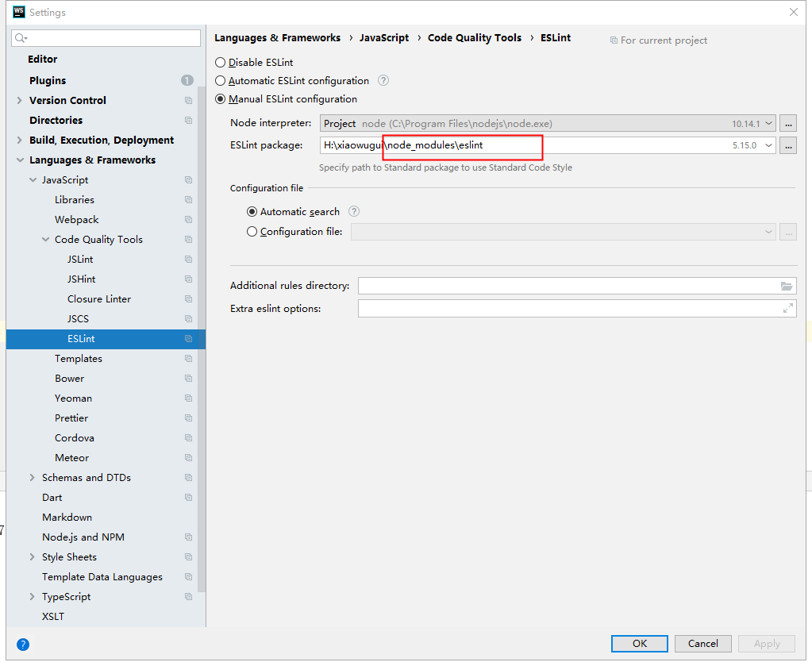Click the Languages & Frameworks breadcrumb
The width and height of the screenshot is (812, 666).
pos(278,38)
